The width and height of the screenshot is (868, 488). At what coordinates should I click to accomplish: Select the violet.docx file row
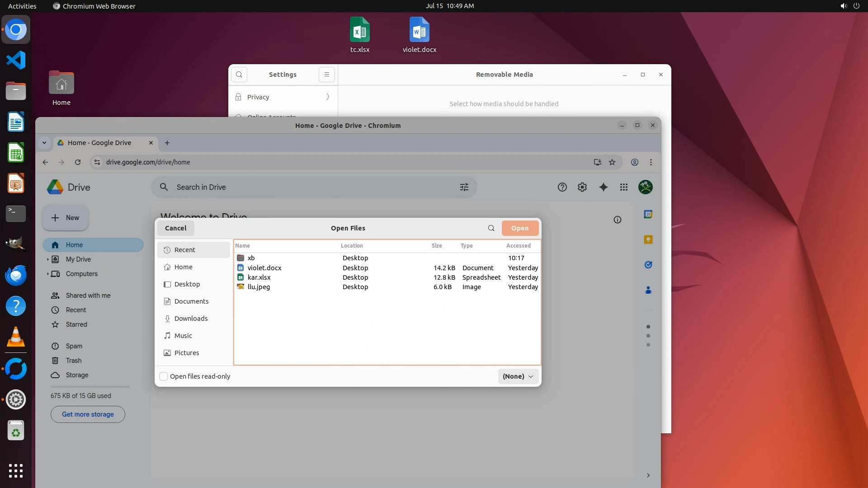coord(264,268)
